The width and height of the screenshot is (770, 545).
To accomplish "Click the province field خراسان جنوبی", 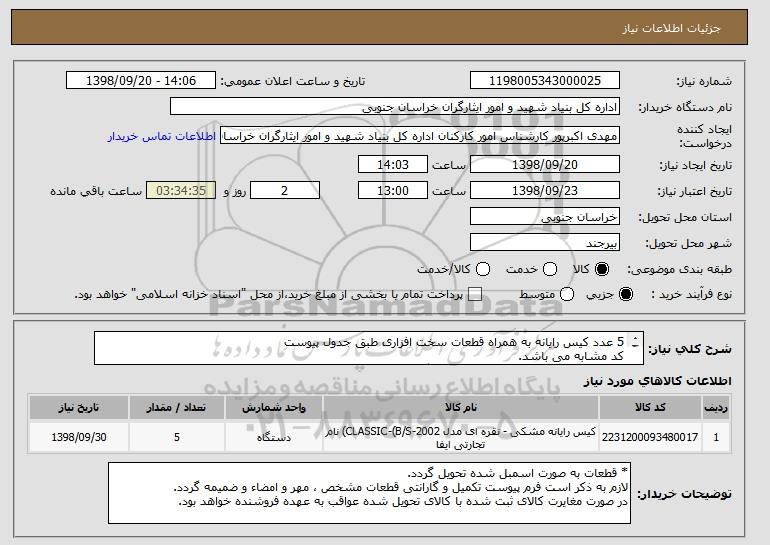I will [x=545, y=217].
